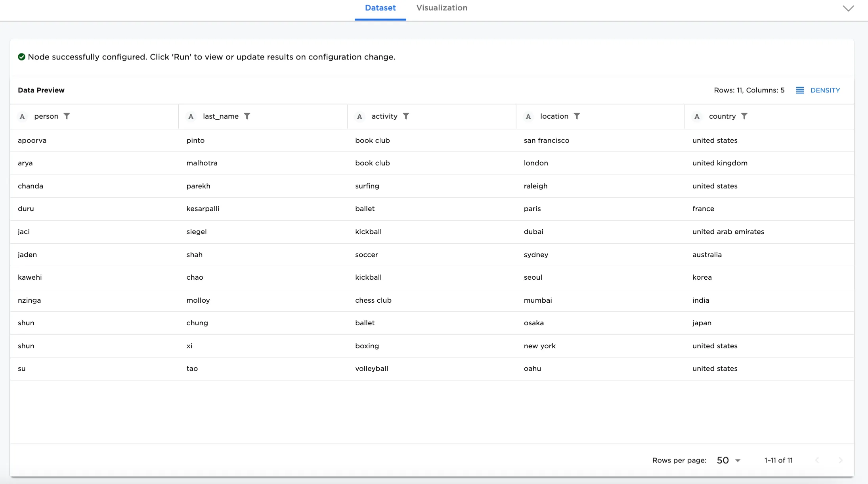Open the filter for the person column
This screenshot has width=868, height=484.
[67, 116]
